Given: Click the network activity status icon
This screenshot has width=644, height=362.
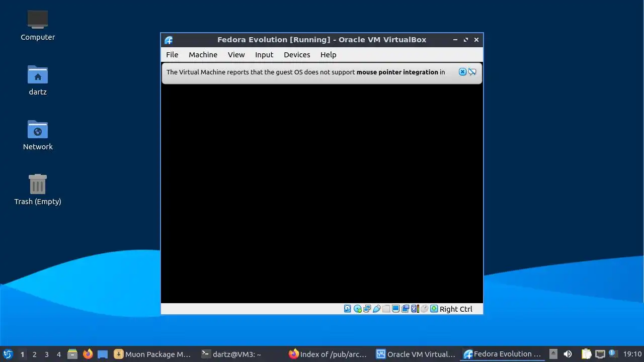Looking at the screenshot, I should tap(367, 309).
